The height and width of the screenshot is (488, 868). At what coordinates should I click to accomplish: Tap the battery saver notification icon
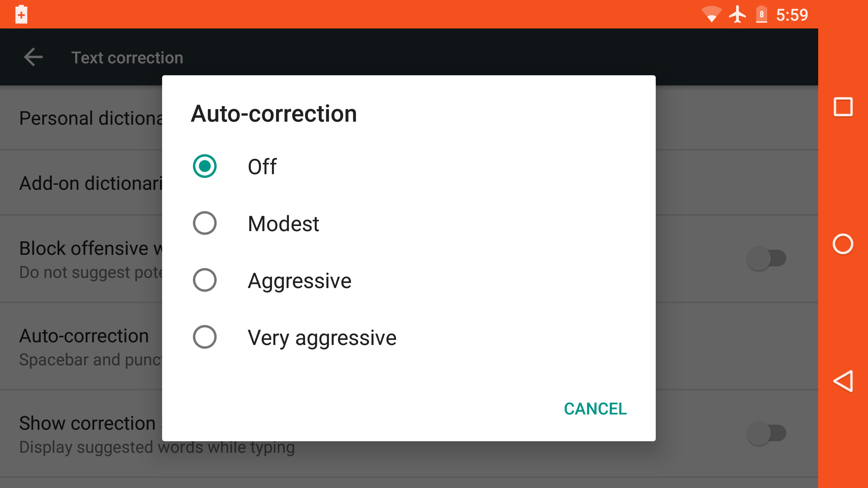coord(21,14)
